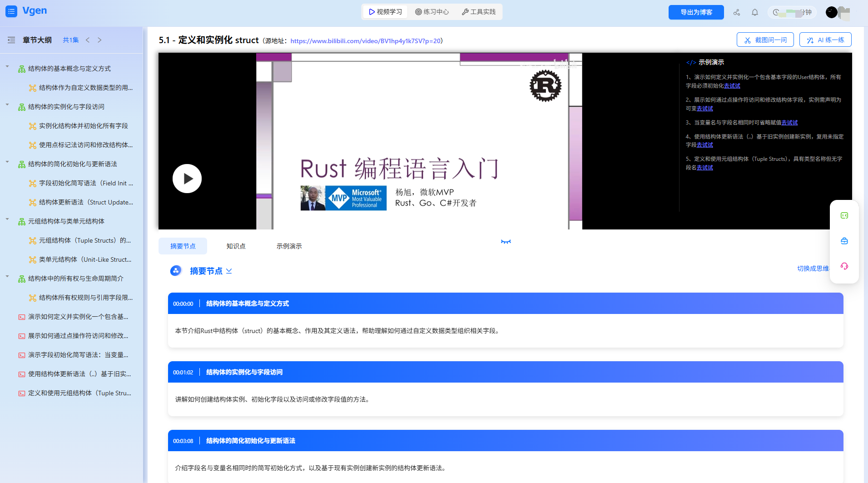Click node icon of 结构体的实例化与字段访问
This screenshot has height=483, width=868.
pos(22,107)
